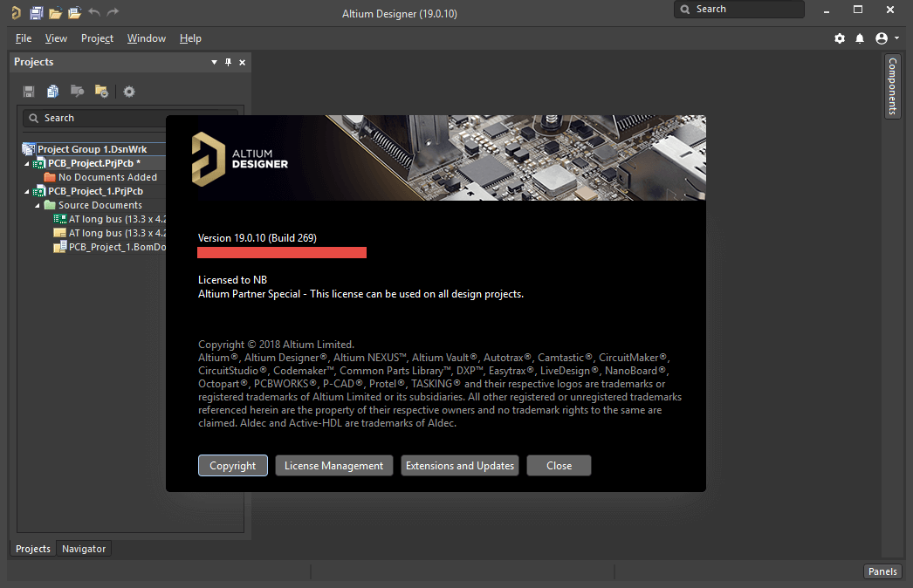This screenshot has width=913, height=588.
Task: Expand the user account dropdown arrow
Action: point(896,38)
